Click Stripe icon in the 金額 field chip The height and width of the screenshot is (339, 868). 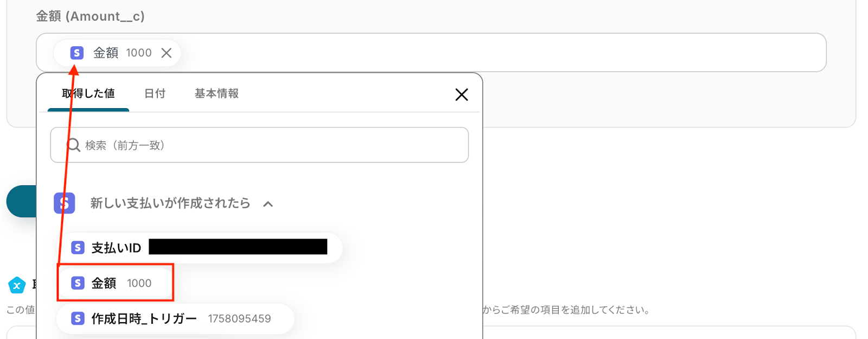pos(77,53)
